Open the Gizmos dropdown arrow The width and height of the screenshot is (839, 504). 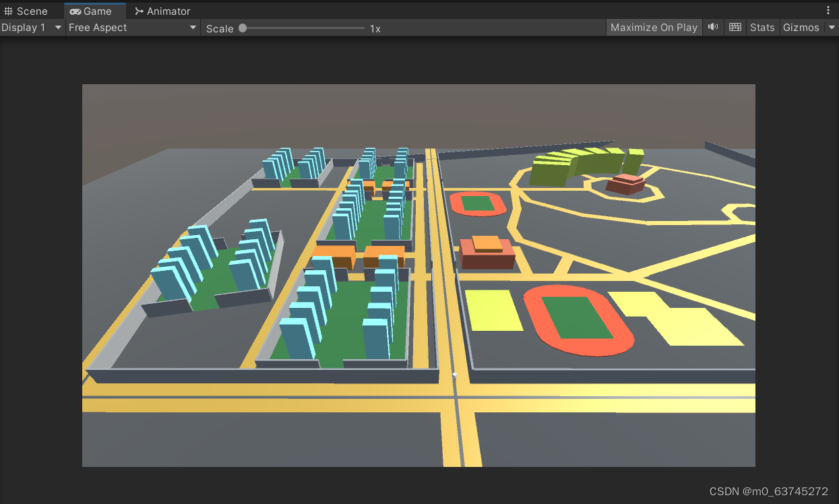click(x=830, y=28)
